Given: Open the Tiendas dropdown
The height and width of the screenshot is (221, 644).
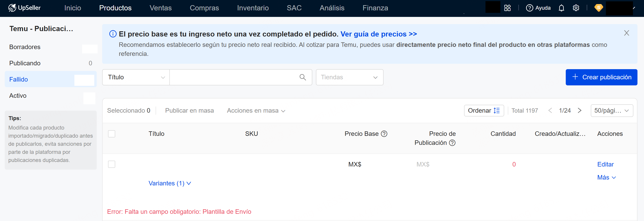Looking at the screenshot, I should point(349,77).
